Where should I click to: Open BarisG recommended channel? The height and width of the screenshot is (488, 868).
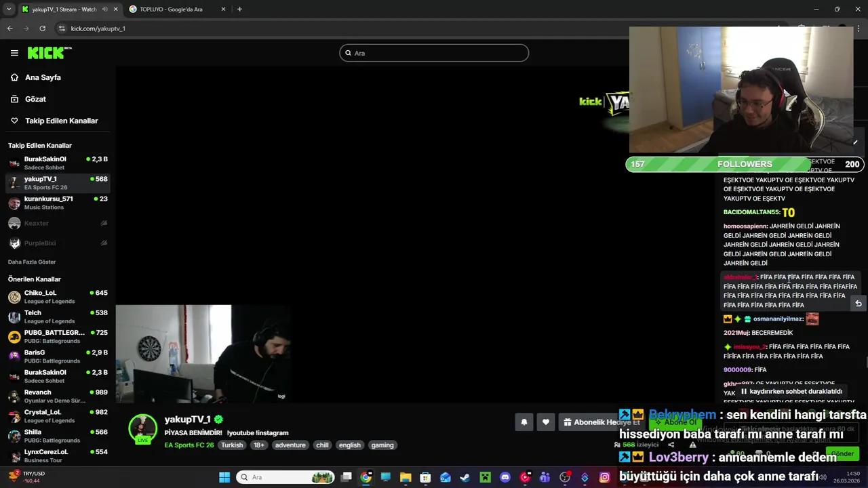(x=58, y=357)
